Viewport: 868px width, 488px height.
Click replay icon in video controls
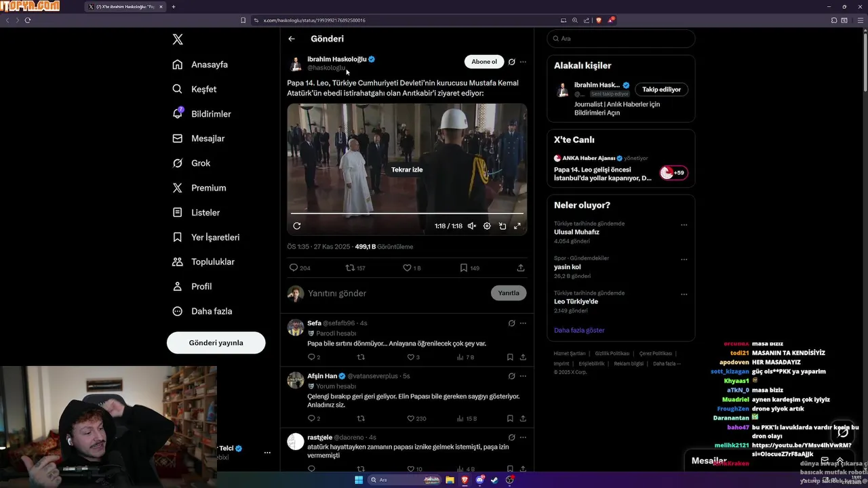point(297,226)
